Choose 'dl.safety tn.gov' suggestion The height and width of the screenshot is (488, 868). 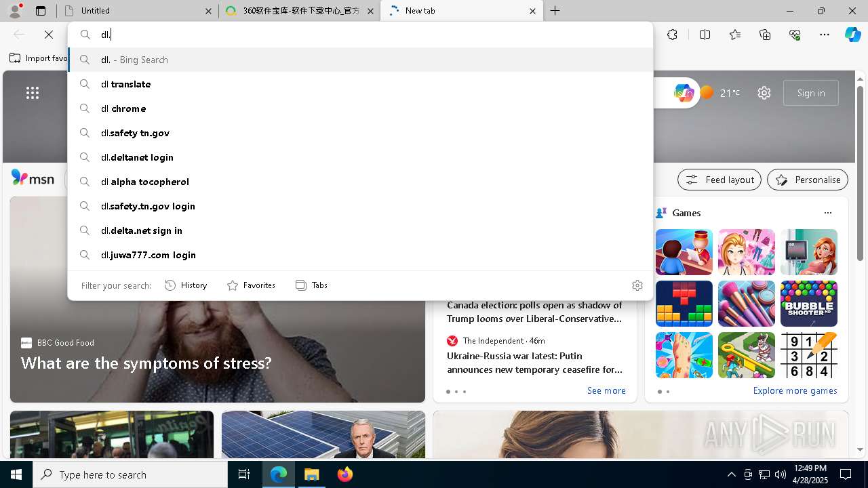pyautogui.click(x=360, y=133)
